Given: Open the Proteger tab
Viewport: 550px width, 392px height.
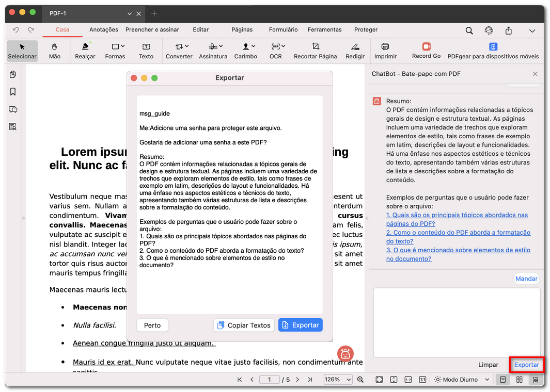Looking at the screenshot, I should pos(366,30).
